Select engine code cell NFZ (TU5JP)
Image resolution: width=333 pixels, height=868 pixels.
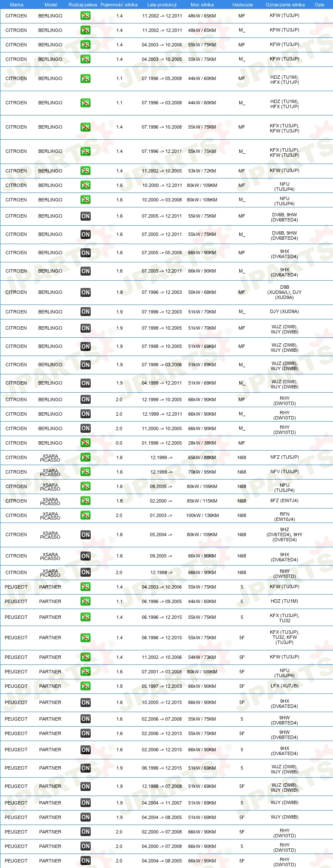click(284, 457)
